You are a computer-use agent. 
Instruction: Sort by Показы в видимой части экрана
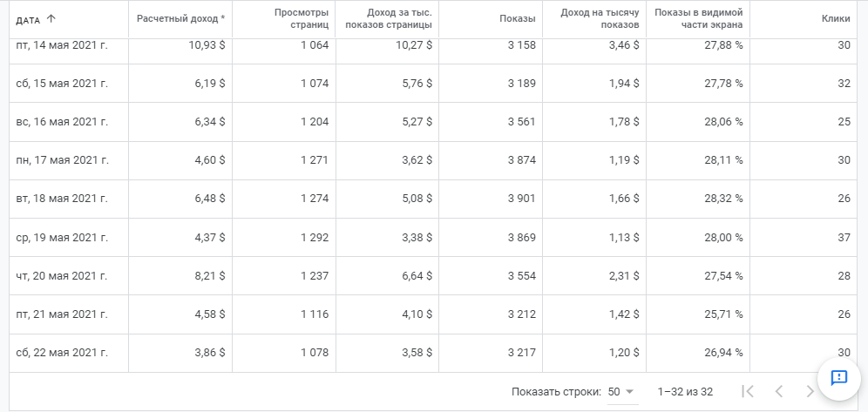coord(698,19)
